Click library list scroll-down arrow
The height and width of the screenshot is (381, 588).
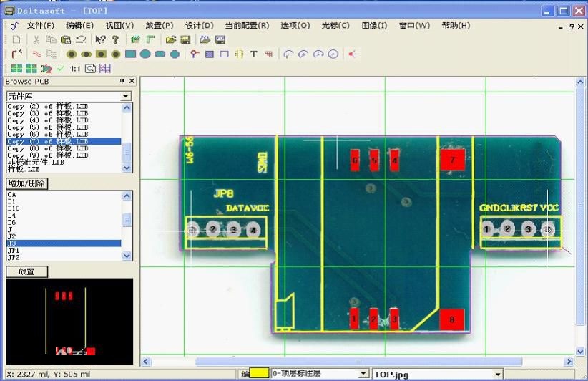pyautogui.click(x=127, y=168)
